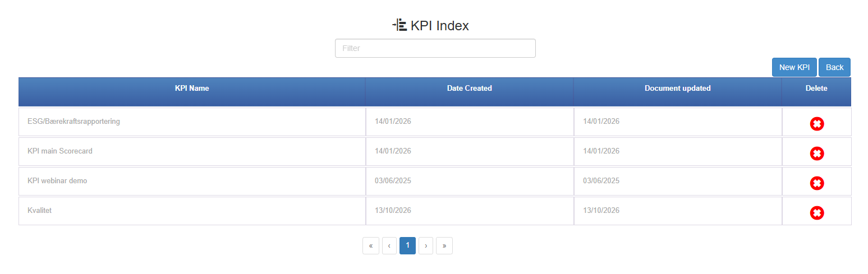Click the New KPI button
Viewport: 868px width, 274px height.
point(794,67)
